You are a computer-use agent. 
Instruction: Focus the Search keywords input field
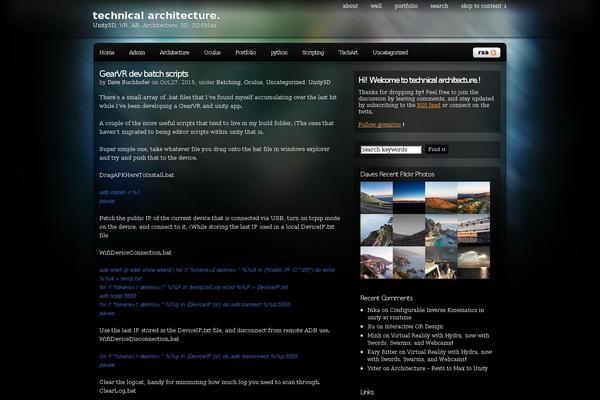point(391,150)
